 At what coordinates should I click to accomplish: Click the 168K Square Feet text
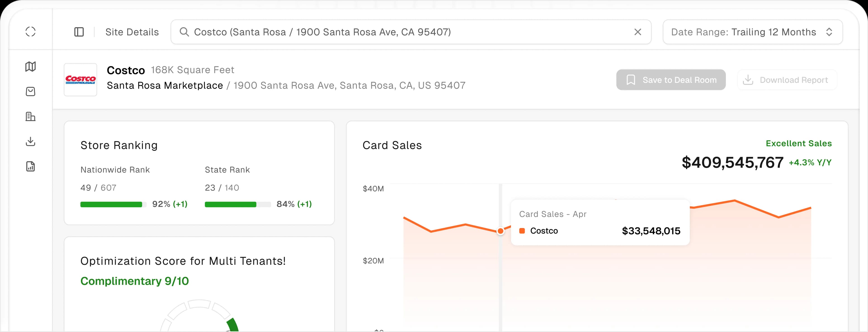(192, 70)
